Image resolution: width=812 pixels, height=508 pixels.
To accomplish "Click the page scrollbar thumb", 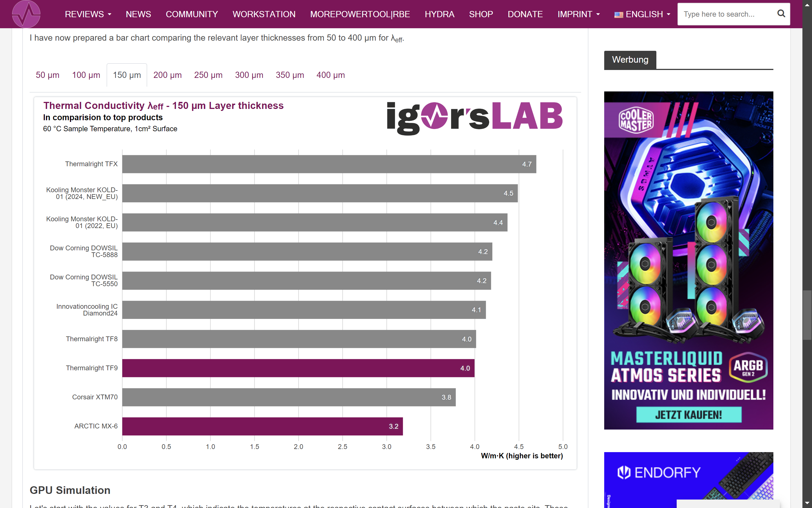I will tap(807, 315).
